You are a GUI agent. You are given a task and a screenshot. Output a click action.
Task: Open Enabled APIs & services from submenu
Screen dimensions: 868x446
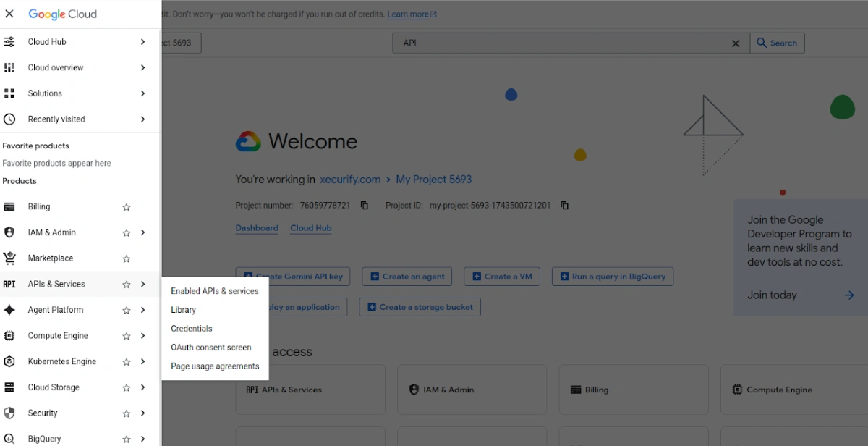215,291
